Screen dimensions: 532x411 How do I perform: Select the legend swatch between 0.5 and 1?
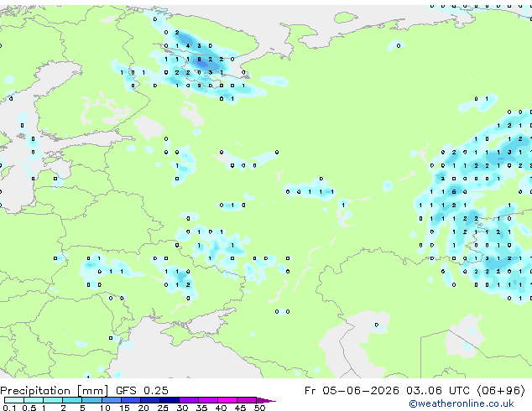pos(34,400)
